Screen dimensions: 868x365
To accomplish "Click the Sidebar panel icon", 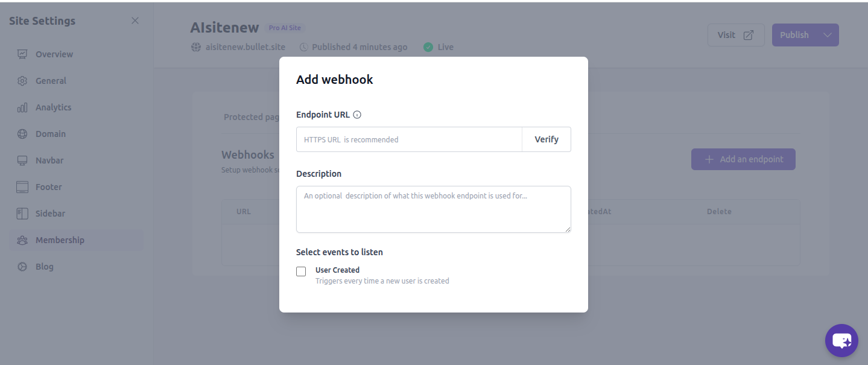I will pos(22,214).
